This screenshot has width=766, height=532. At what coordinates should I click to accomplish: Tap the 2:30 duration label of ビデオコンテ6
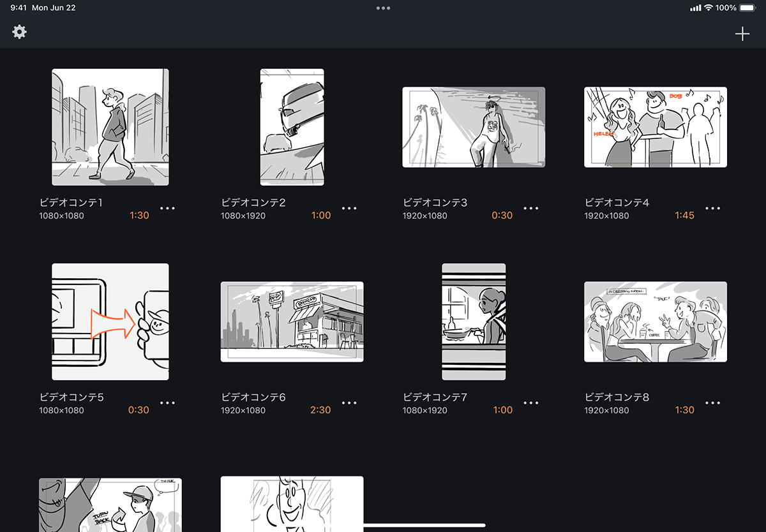(x=321, y=410)
